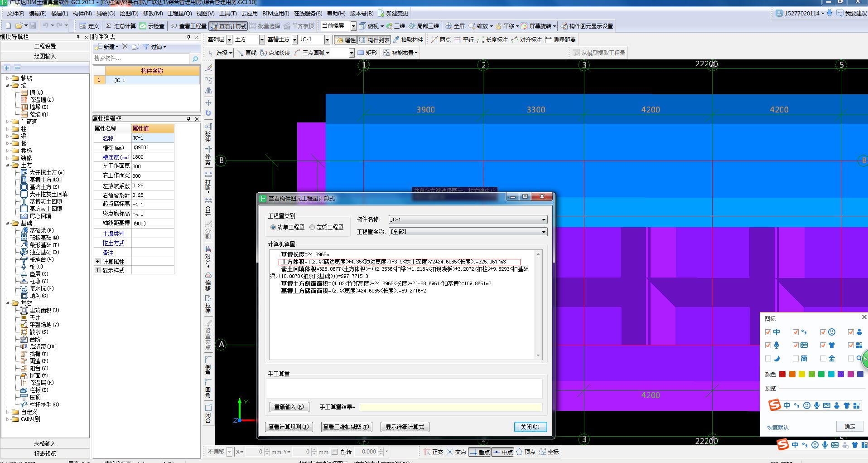Uncheck the keyboard icon checkbox
This screenshot has width=868, height=463.
click(x=796, y=346)
